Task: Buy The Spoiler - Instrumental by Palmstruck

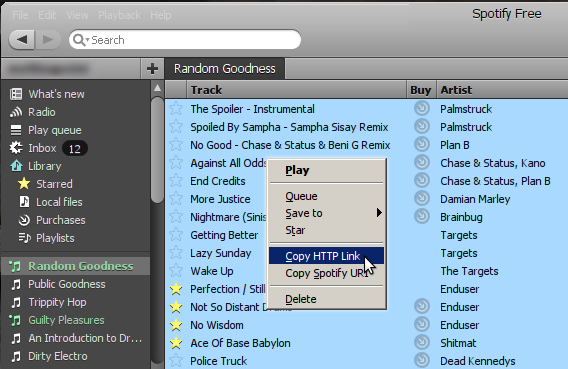Action: point(422,108)
